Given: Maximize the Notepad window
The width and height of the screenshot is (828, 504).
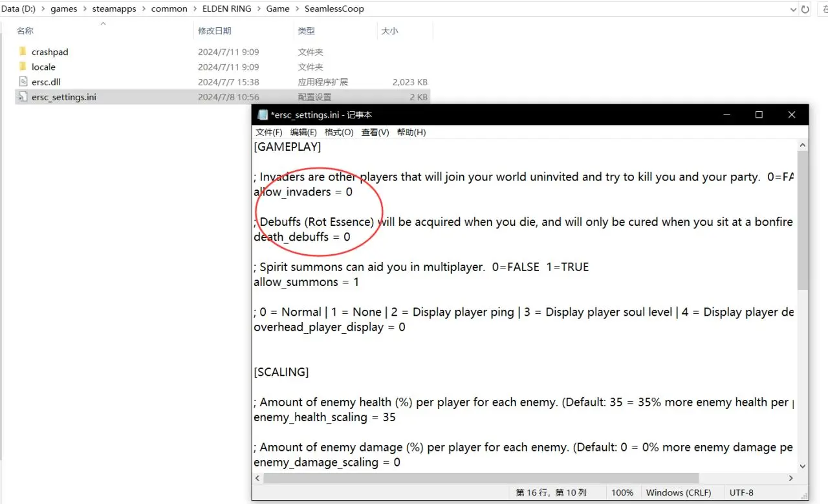Looking at the screenshot, I should [x=759, y=115].
